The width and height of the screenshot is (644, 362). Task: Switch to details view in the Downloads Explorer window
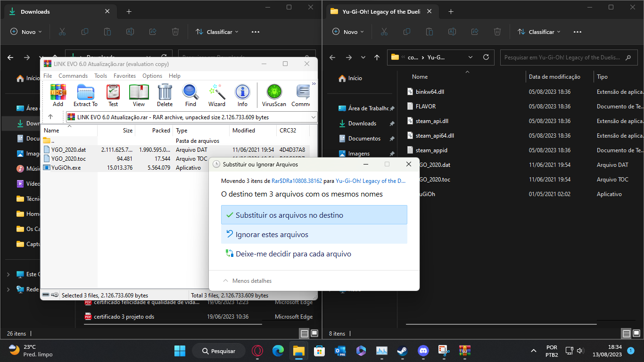[305, 334]
